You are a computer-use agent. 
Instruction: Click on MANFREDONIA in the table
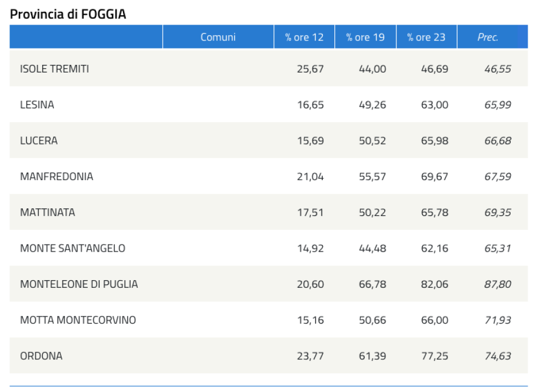coord(56,177)
